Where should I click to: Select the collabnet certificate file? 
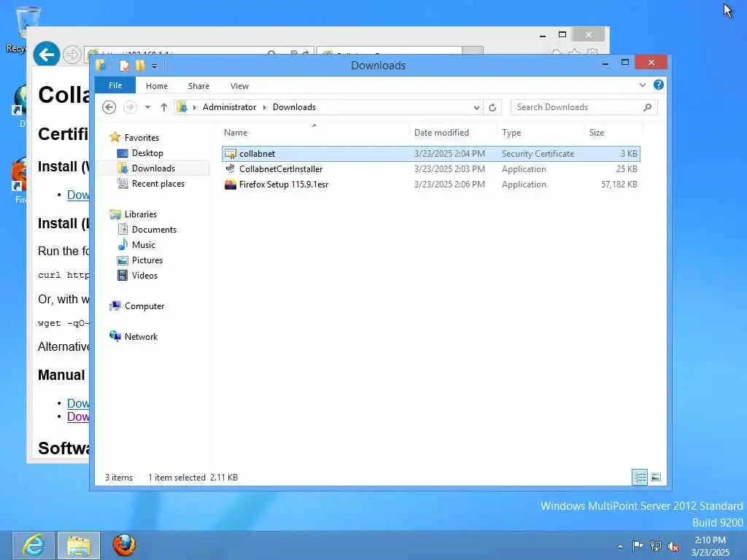click(x=430, y=154)
